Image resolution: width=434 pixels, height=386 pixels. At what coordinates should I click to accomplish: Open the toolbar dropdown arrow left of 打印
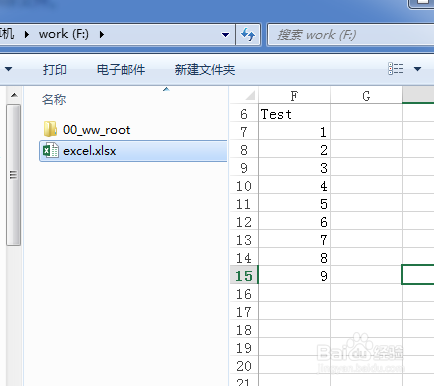pyautogui.click(x=8, y=69)
